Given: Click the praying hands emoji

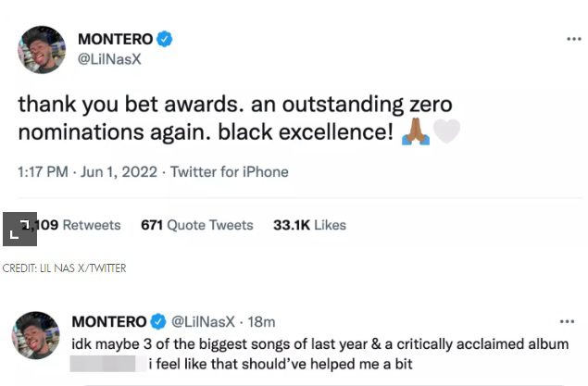Looking at the screenshot, I should pos(416,132).
